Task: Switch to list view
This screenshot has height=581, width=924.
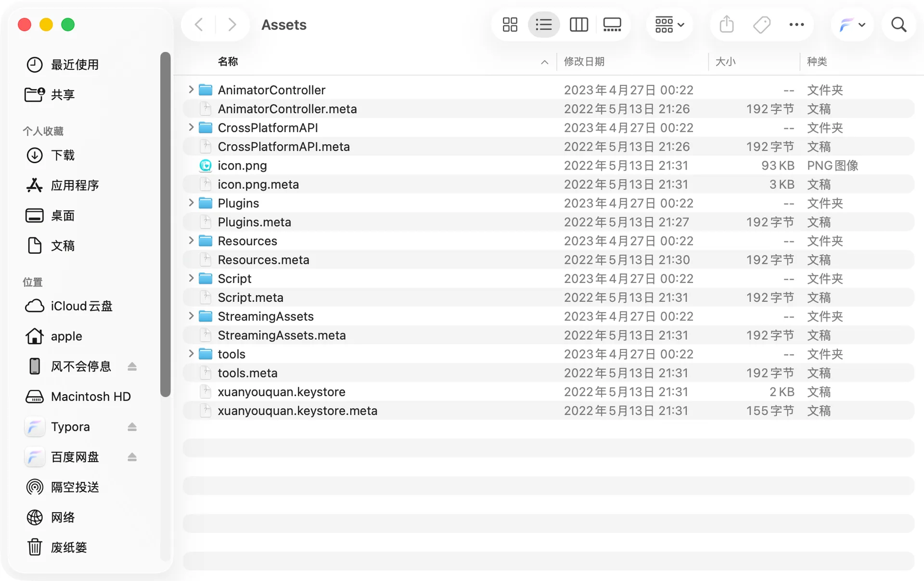Action: pos(544,25)
